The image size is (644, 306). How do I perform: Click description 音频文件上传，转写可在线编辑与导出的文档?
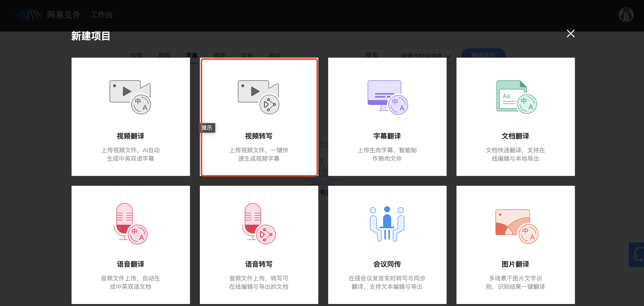[259, 282]
